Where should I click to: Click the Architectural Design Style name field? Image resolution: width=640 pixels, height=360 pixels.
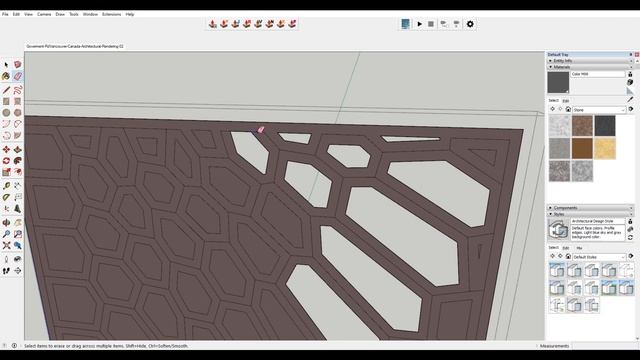598,221
